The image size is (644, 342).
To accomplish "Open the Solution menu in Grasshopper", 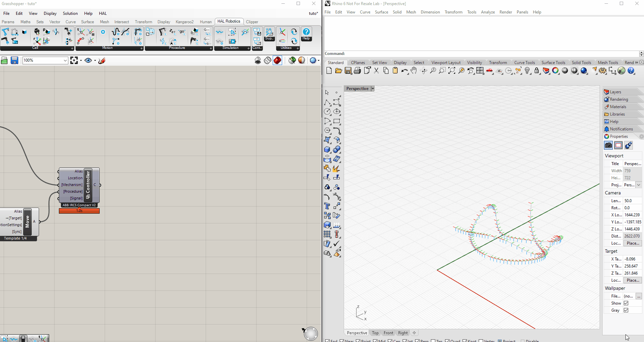I will coord(70,13).
